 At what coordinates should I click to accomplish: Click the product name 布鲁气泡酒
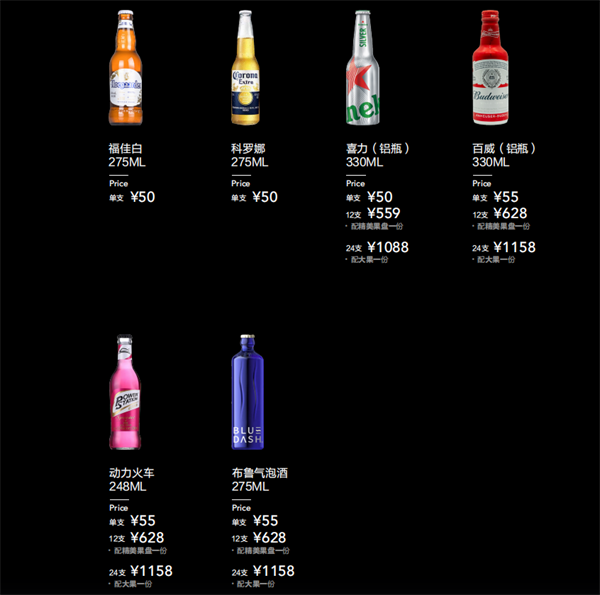pos(259,473)
